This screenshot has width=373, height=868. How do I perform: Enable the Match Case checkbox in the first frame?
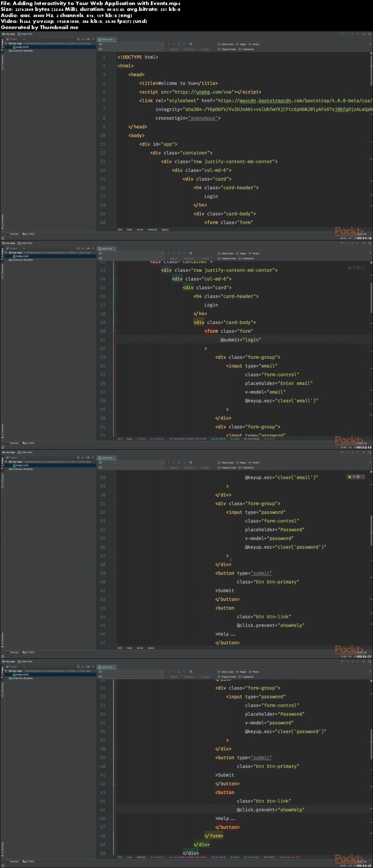(x=219, y=44)
